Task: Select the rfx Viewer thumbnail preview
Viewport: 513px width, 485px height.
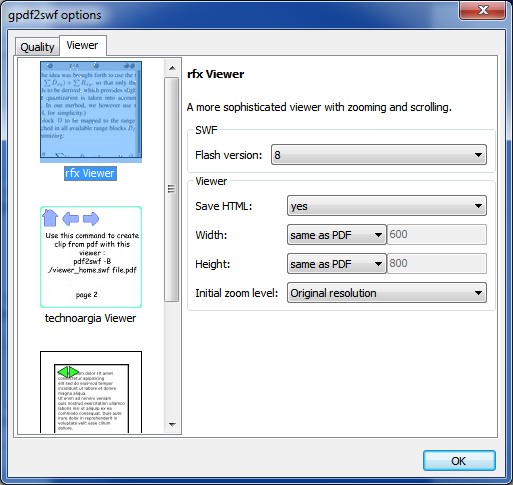Action: (91, 112)
